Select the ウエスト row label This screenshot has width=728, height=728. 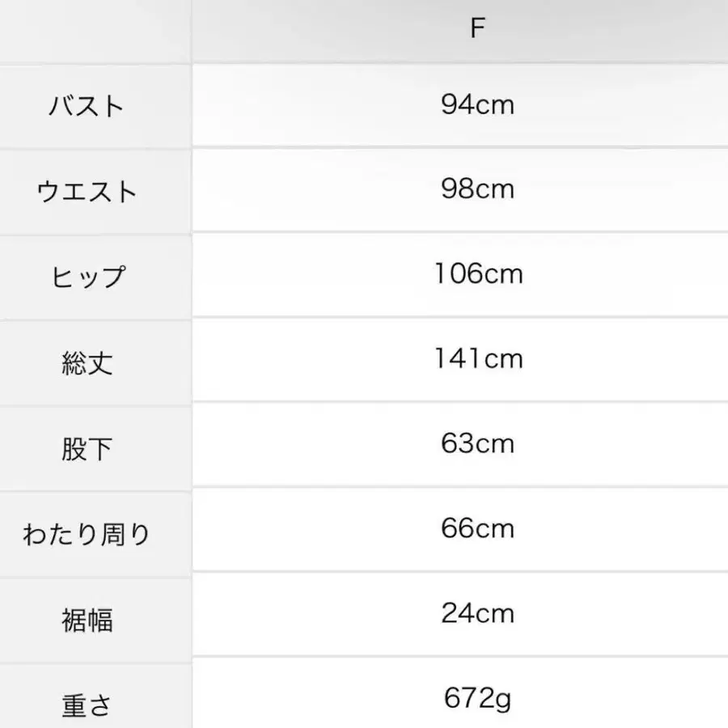coord(87,193)
